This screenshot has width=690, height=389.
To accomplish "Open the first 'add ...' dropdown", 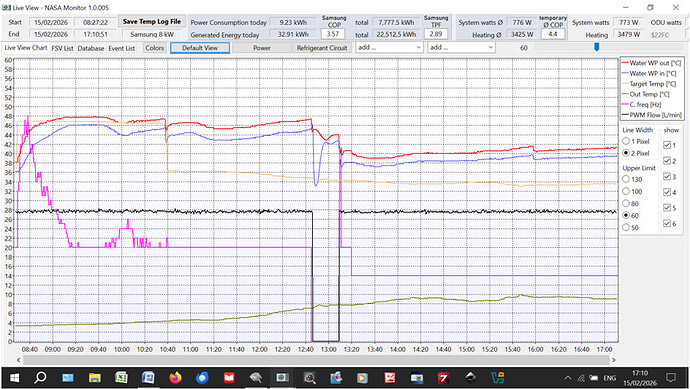I will tap(389, 48).
